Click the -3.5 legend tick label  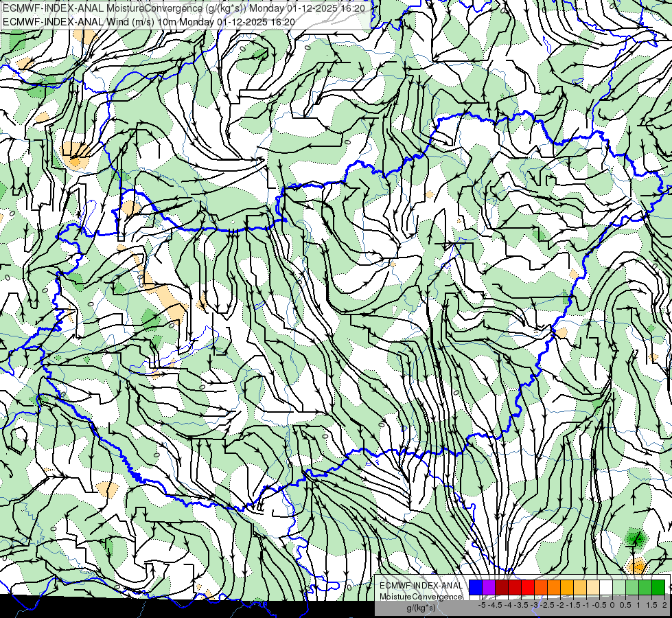[x=522, y=605]
